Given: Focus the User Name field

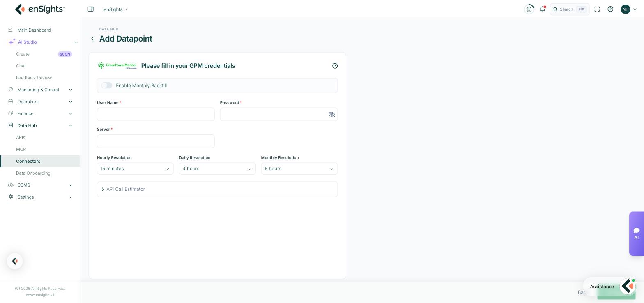Looking at the screenshot, I should pos(156,114).
